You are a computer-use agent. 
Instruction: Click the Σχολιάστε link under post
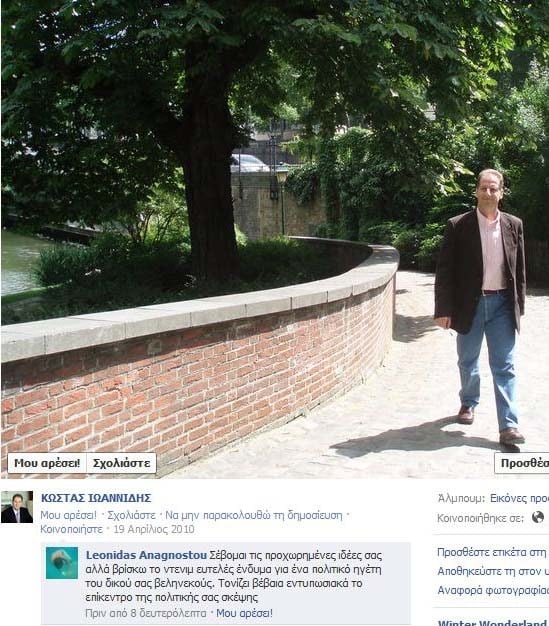click(x=131, y=515)
